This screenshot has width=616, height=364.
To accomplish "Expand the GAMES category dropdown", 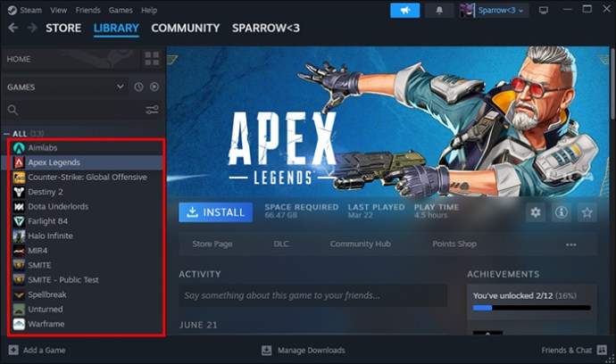I will click(121, 87).
